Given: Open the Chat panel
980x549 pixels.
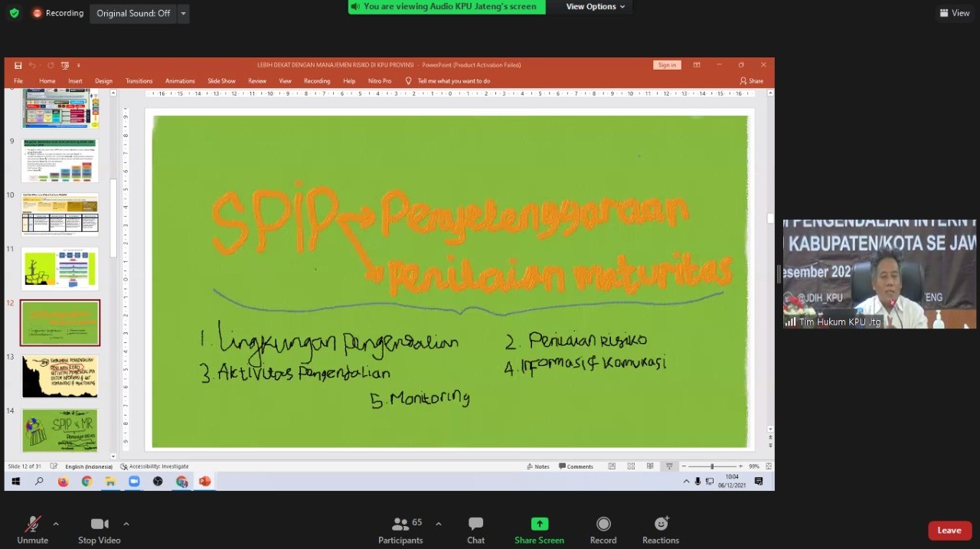Looking at the screenshot, I should coord(475,530).
